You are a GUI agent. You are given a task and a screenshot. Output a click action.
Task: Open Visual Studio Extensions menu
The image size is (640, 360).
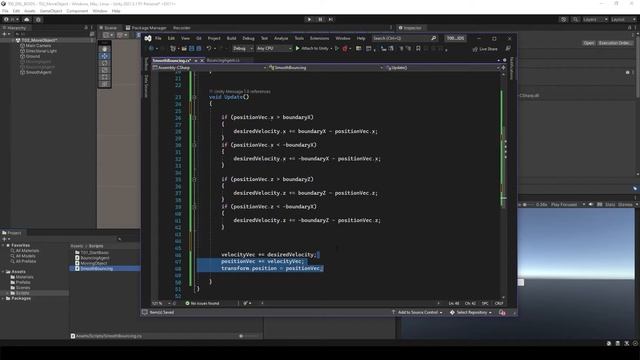pos(319,38)
